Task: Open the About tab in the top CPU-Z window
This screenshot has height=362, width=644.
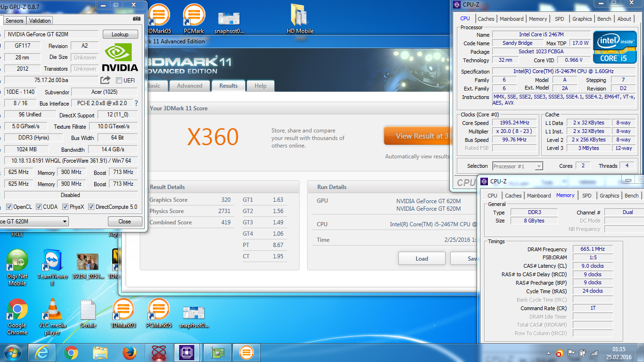Action: [x=624, y=19]
